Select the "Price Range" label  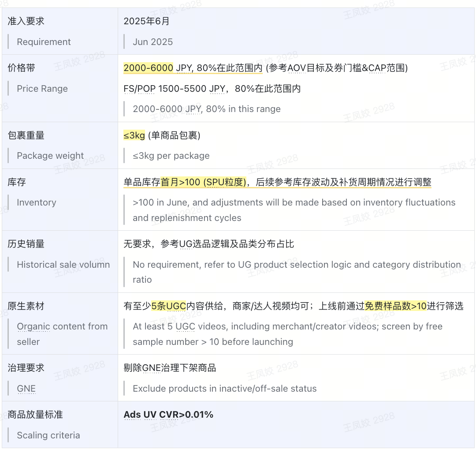42,89
